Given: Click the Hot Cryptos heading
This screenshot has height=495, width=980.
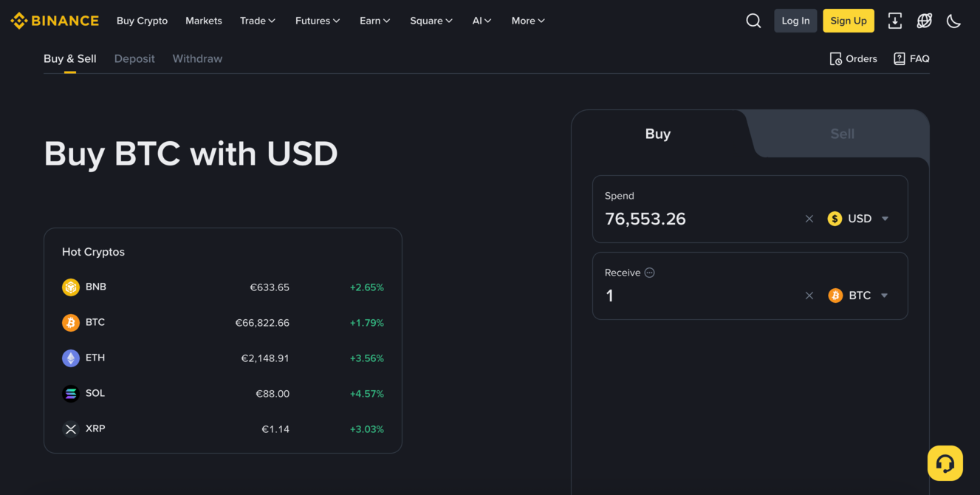Looking at the screenshot, I should tap(93, 252).
